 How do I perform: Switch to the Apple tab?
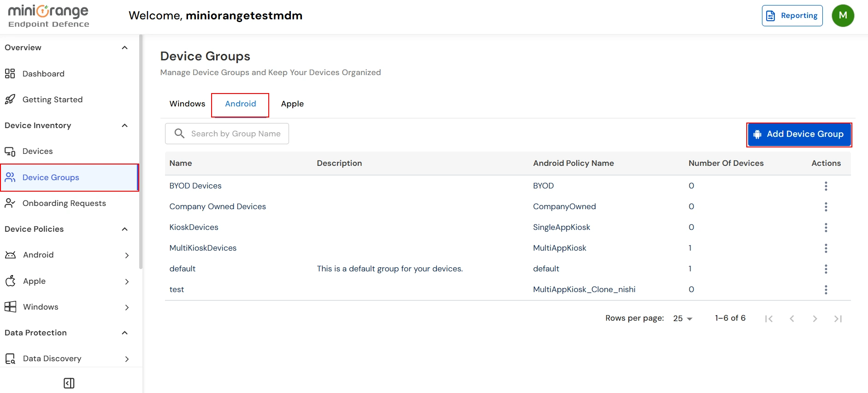[x=292, y=104]
